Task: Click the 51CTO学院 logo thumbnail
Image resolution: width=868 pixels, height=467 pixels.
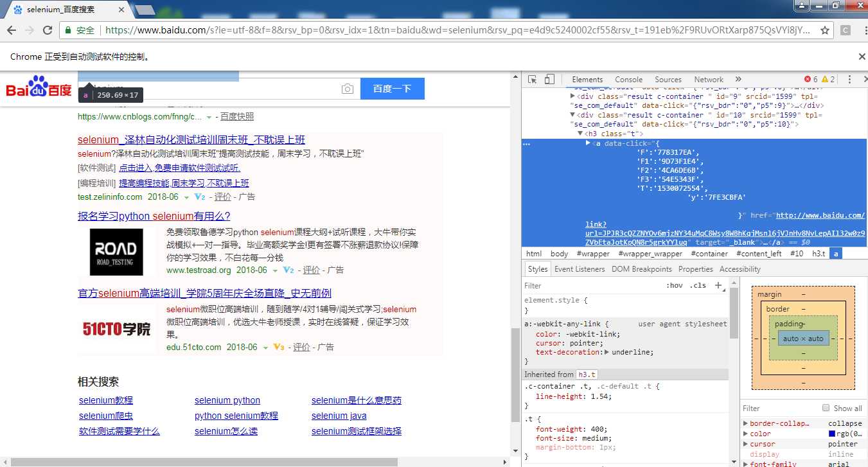Action: (116, 329)
